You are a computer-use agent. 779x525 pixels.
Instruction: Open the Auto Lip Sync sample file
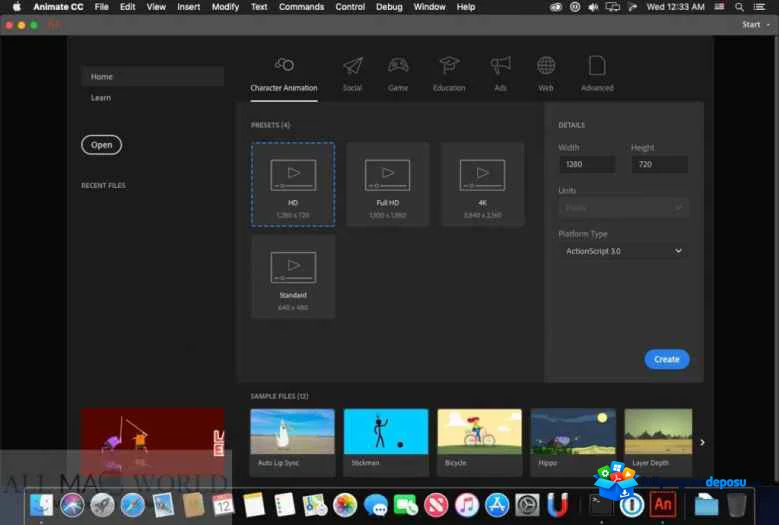[293, 442]
